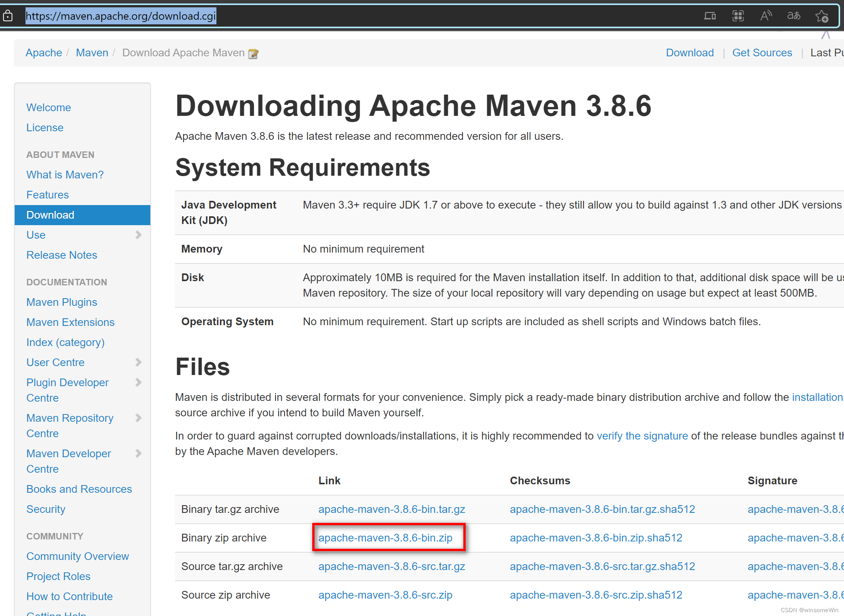Expand Maven Developer Centre chevron

(138, 453)
